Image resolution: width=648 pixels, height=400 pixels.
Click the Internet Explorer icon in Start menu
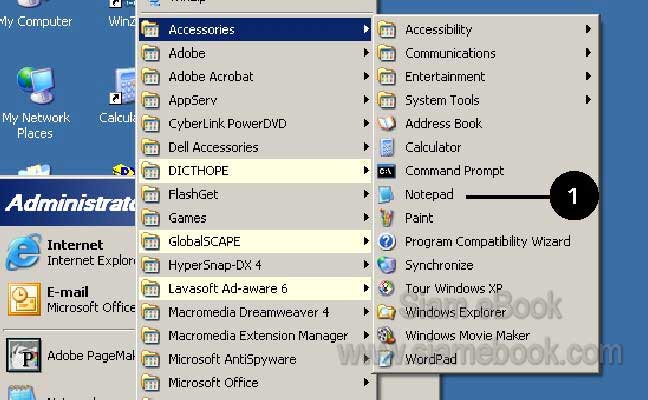(24, 252)
